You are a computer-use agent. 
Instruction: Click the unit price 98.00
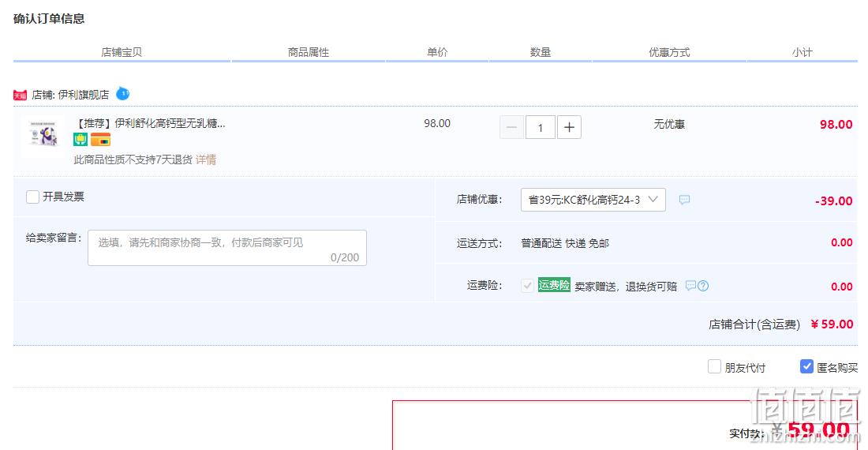(437, 123)
